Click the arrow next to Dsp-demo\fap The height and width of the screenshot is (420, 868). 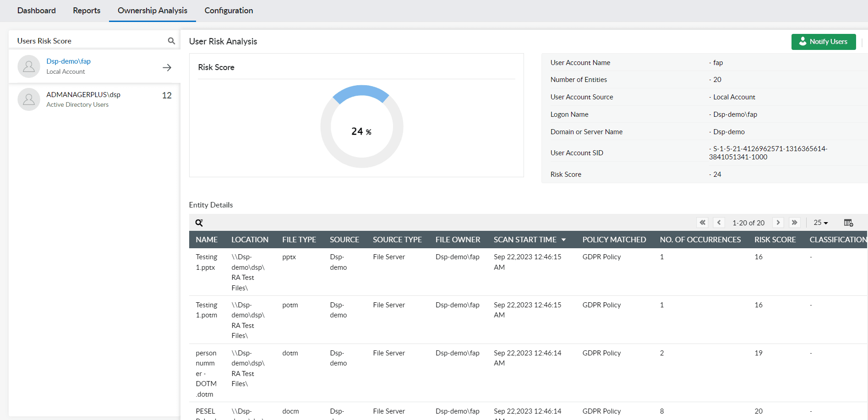(167, 67)
